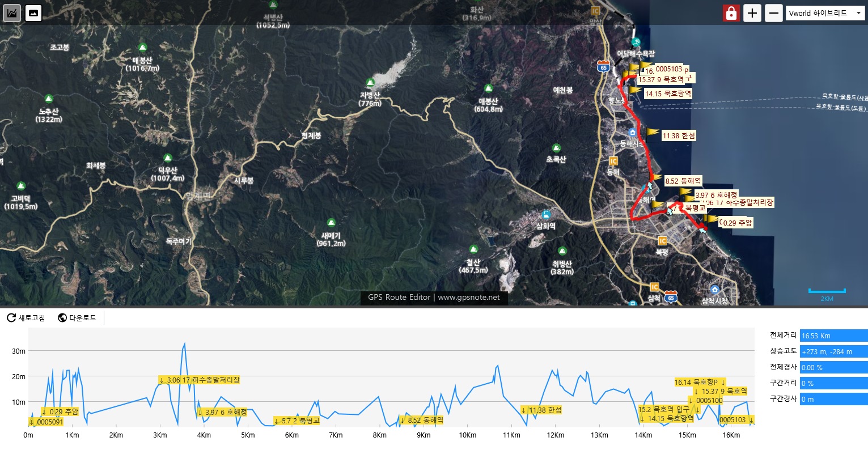Image resolution: width=868 pixels, height=450 pixels.
Task: Select the 0.29 추암 map label
Action: pos(738,223)
